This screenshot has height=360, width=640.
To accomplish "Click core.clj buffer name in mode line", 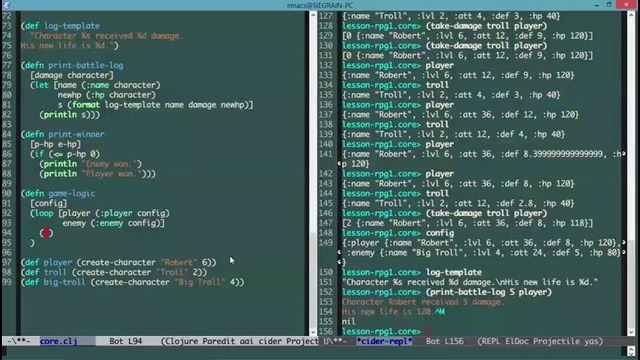I will [58, 341].
